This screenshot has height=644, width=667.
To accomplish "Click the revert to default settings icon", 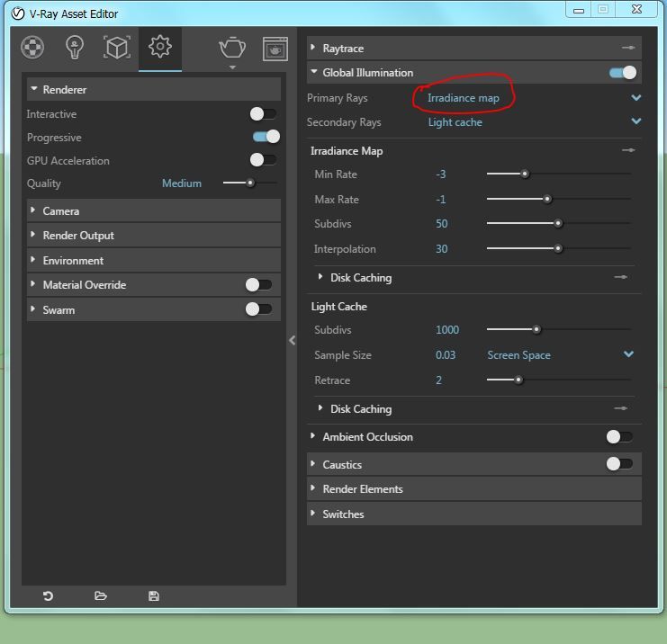I will [x=48, y=596].
